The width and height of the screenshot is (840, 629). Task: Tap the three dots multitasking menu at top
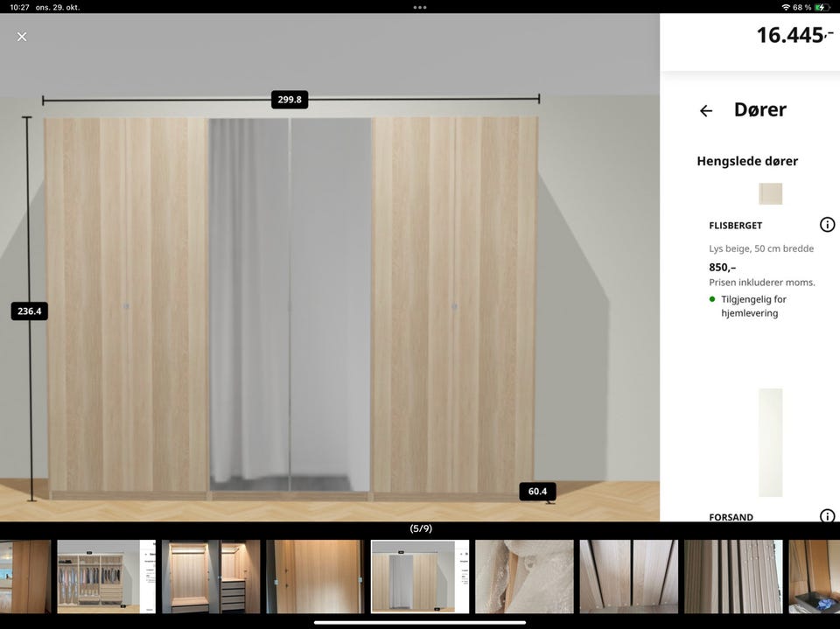(x=420, y=8)
